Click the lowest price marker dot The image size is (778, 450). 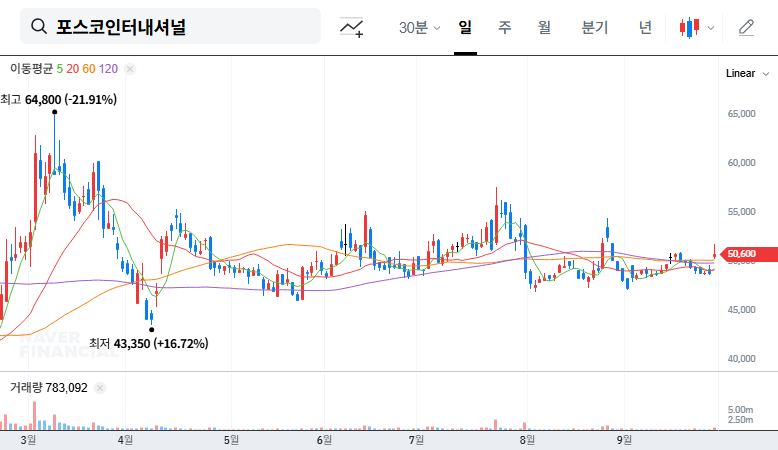coord(151,329)
